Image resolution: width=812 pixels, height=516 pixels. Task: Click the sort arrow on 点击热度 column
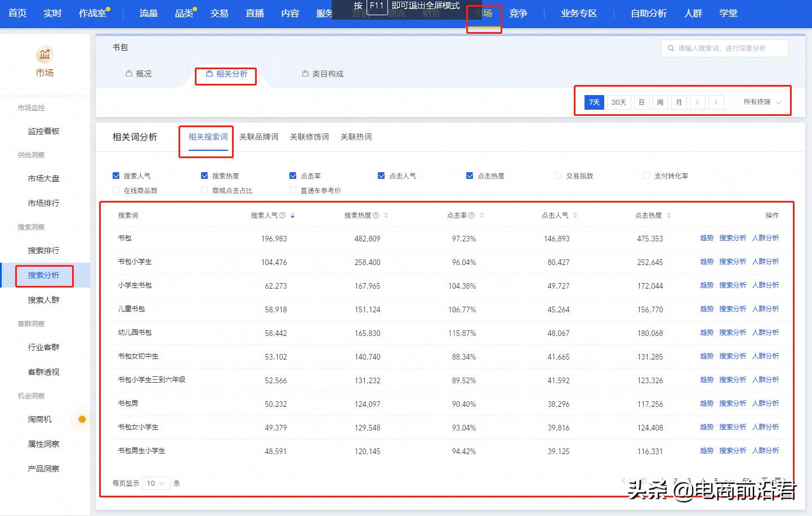pyautogui.click(x=668, y=214)
